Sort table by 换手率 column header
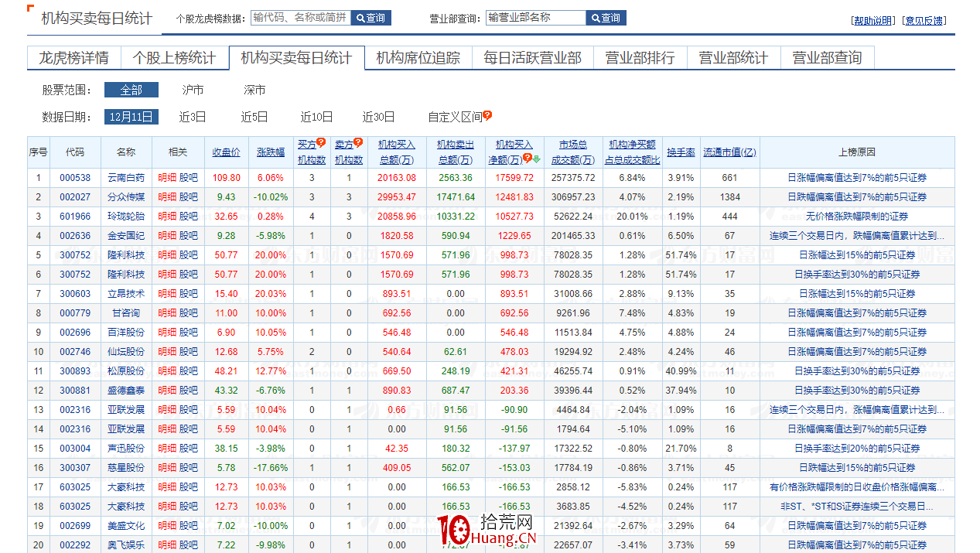 (681, 152)
